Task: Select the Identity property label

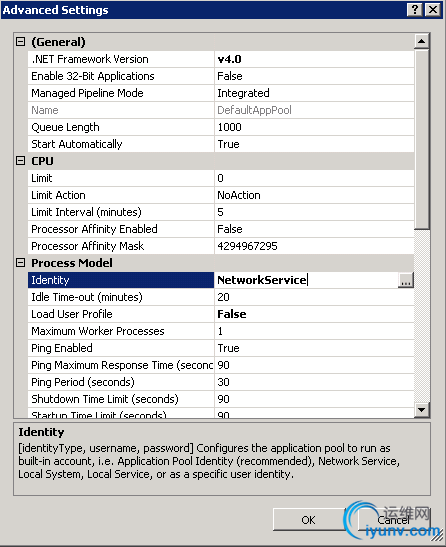Action: (x=121, y=280)
